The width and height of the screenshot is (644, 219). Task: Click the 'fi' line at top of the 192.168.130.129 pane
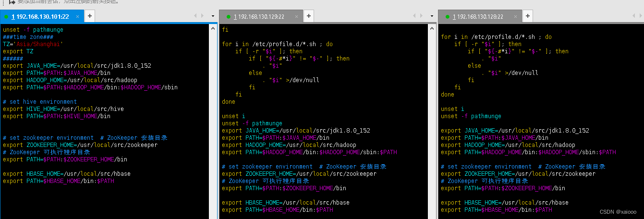click(225, 29)
